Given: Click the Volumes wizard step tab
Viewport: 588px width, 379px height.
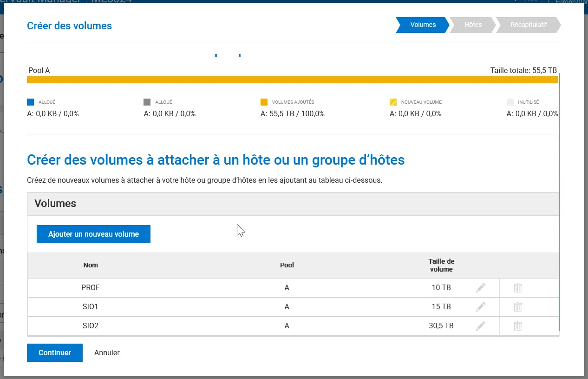Looking at the screenshot, I should pos(423,25).
